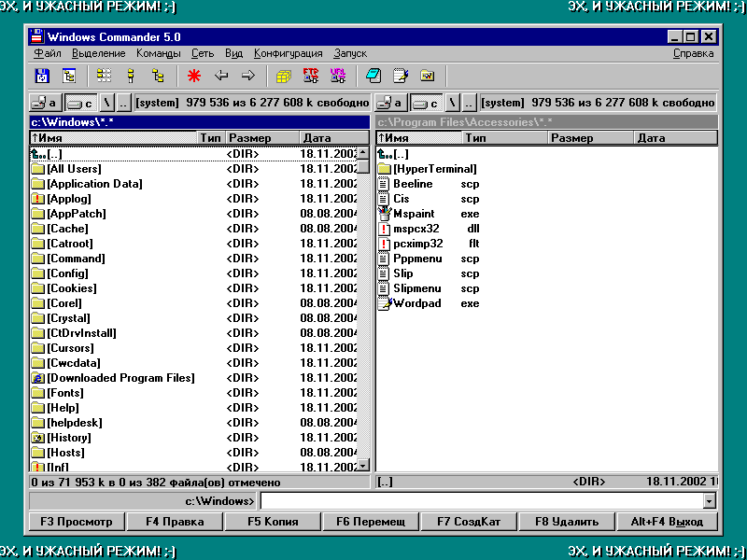Click the Alt+F4 Выход button
Image resolution: width=747 pixels, height=560 pixels.
[x=667, y=522]
